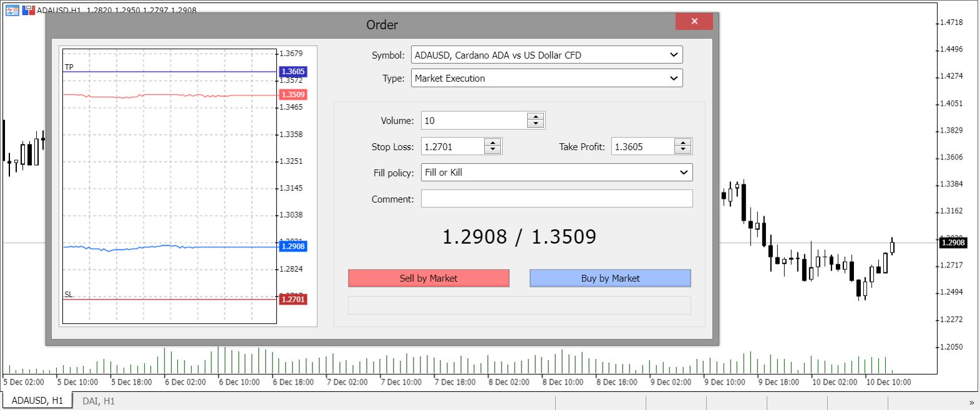Screen dimensions: 980x410
Task: Raise Stop Loss using the up arrow
Action: (493, 143)
